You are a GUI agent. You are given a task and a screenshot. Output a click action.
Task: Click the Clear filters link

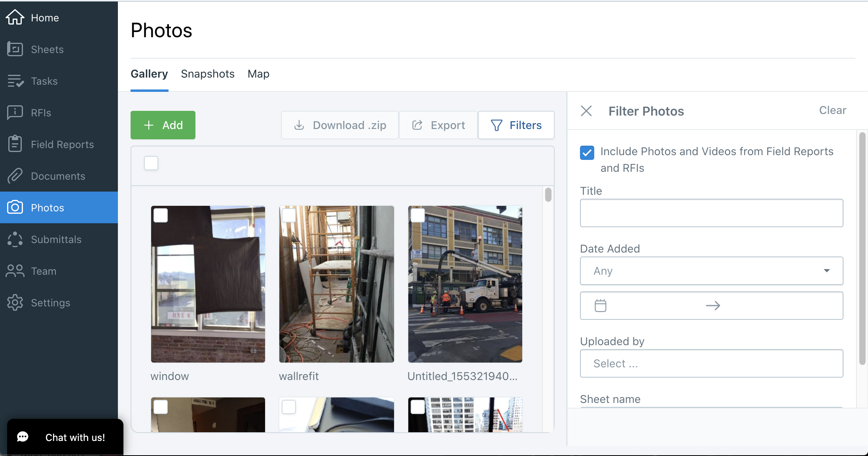(x=832, y=110)
